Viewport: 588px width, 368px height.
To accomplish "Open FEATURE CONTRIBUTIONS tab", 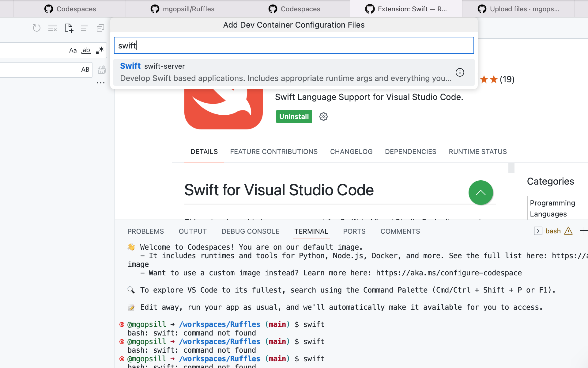I will pyautogui.click(x=274, y=151).
